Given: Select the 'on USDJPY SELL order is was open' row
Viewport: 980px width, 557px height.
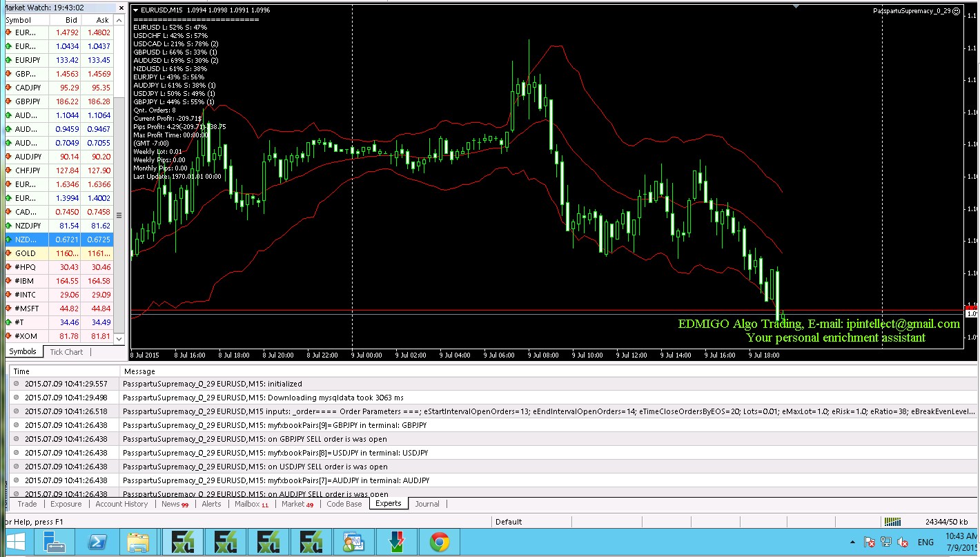Looking at the screenshot, I should [x=494, y=467].
